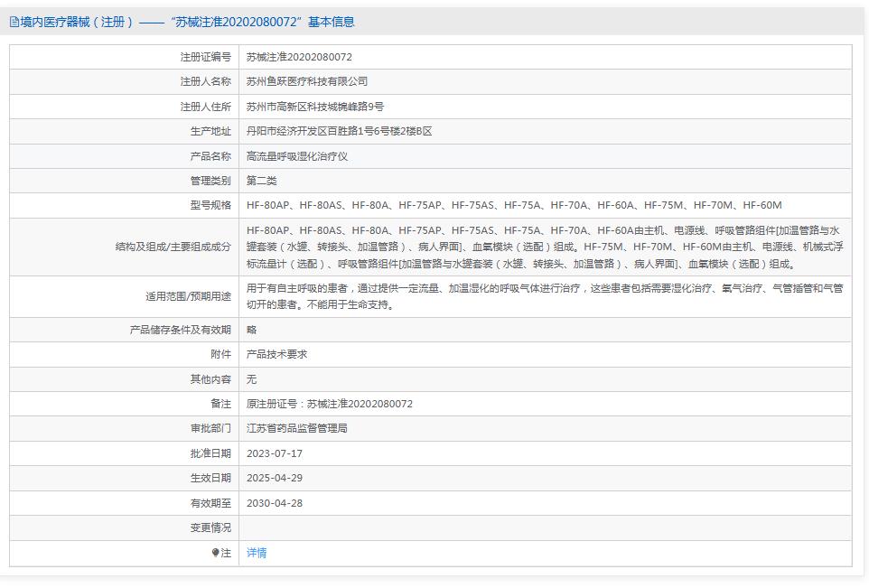Click the 产品名称 value 高流量呼吸湿化治疗仪

[301, 155]
